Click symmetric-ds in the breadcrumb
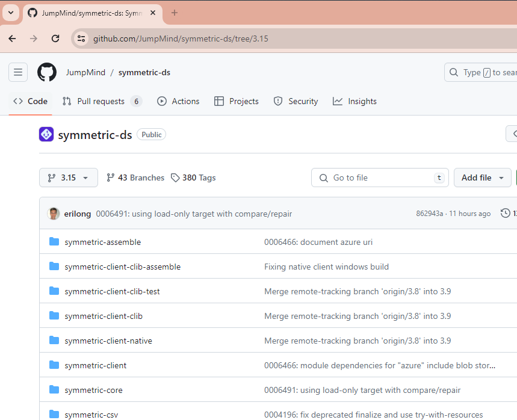Image resolution: width=517 pixels, height=420 pixels. pyautogui.click(x=144, y=73)
